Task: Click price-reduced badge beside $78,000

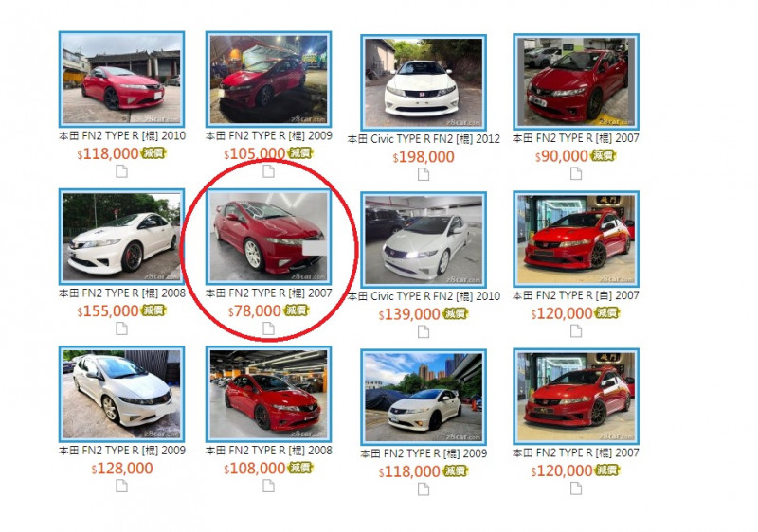Action: pyautogui.click(x=297, y=310)
